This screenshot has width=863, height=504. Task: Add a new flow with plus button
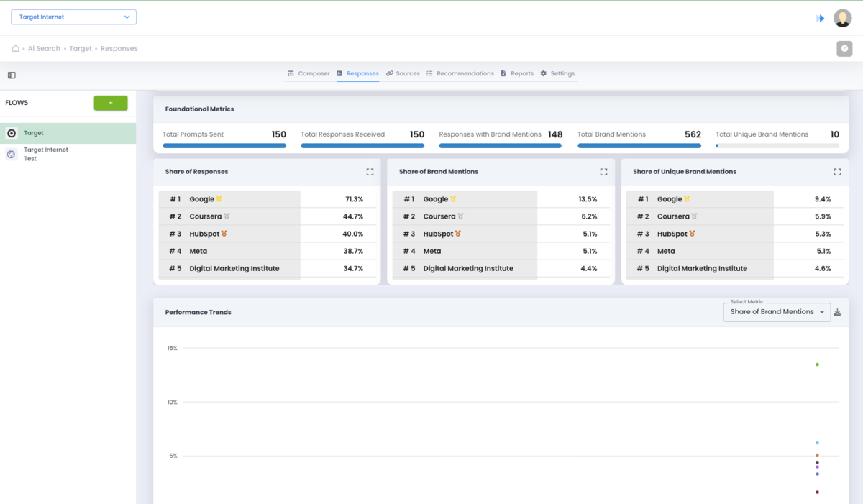(x=111, y=103)
